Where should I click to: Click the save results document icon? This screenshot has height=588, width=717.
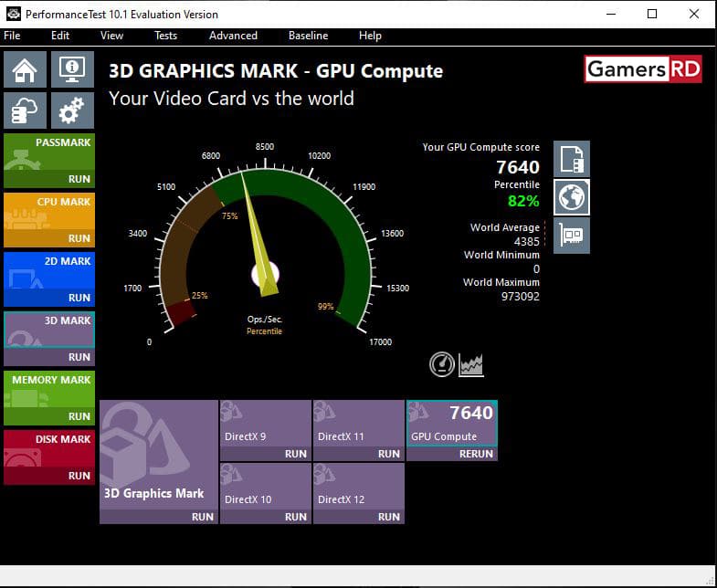tap(572, 159)
